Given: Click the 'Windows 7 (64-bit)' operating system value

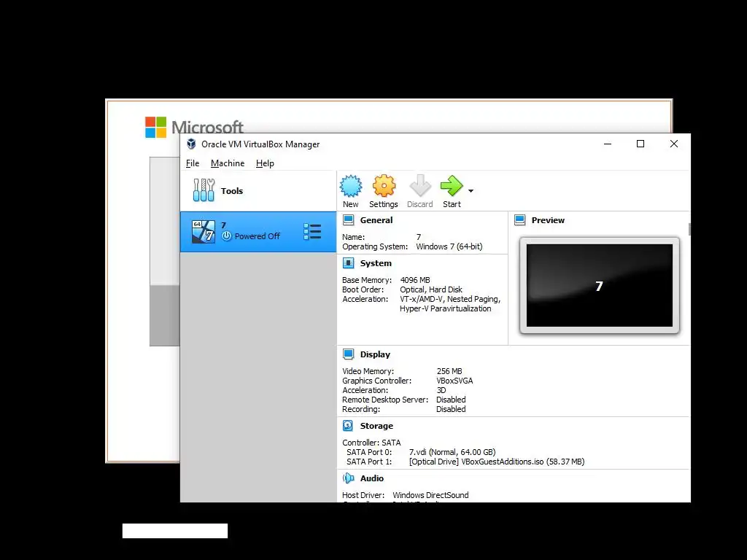Looking at the screenshot, I should tap(449, 246).
